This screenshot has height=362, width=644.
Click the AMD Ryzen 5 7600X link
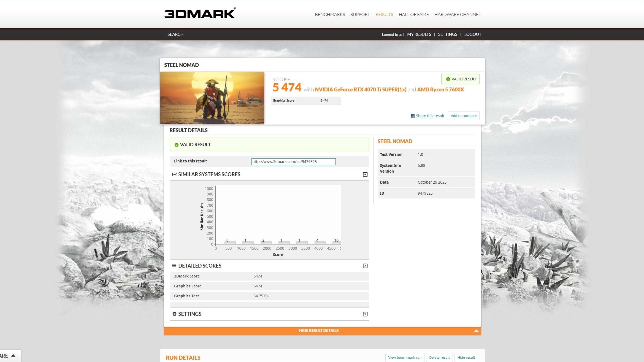pyautogui.click(x=440, y=90)
